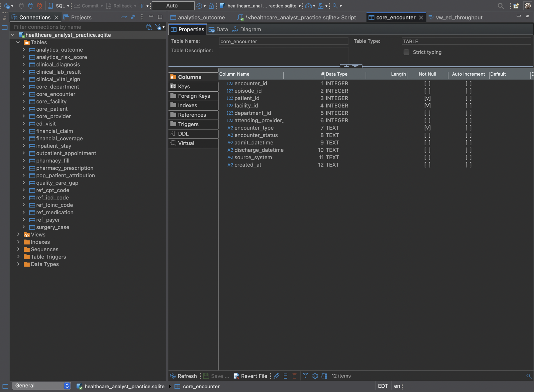Toggle Auto Increment for encounter_id
Viewport: 534px width, 392px height.
pyautogui.click(x=468, y=84)
